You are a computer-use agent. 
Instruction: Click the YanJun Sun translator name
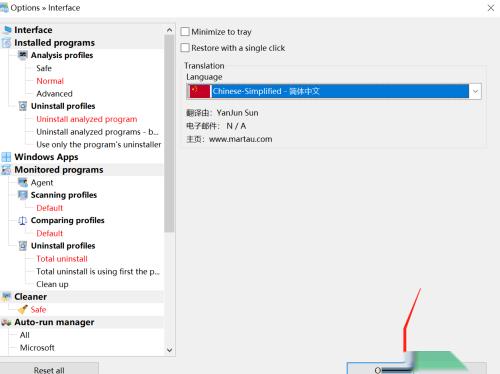[237, 113]
